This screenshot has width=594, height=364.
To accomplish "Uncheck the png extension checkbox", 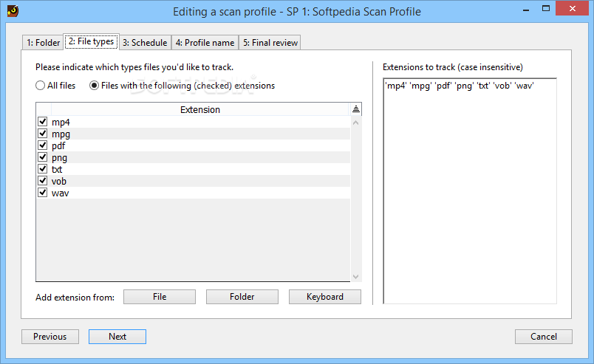I will 42,157.
